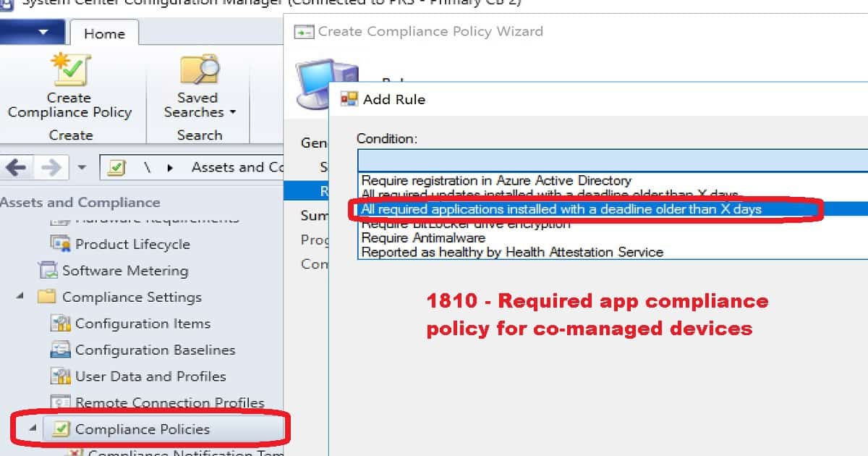Open the navigation history dropdown arrow
The image size is (868, 456).
point(82,167)
